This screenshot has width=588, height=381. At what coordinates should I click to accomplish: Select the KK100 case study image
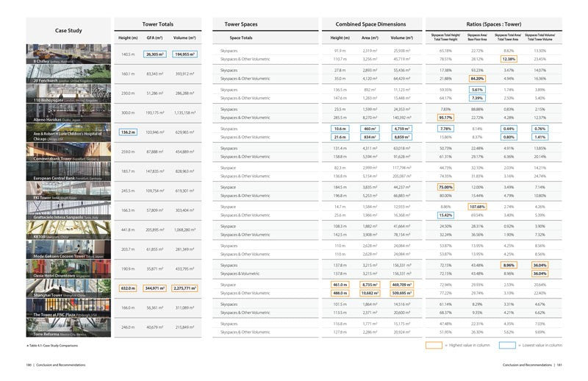(x=68, y=230)
